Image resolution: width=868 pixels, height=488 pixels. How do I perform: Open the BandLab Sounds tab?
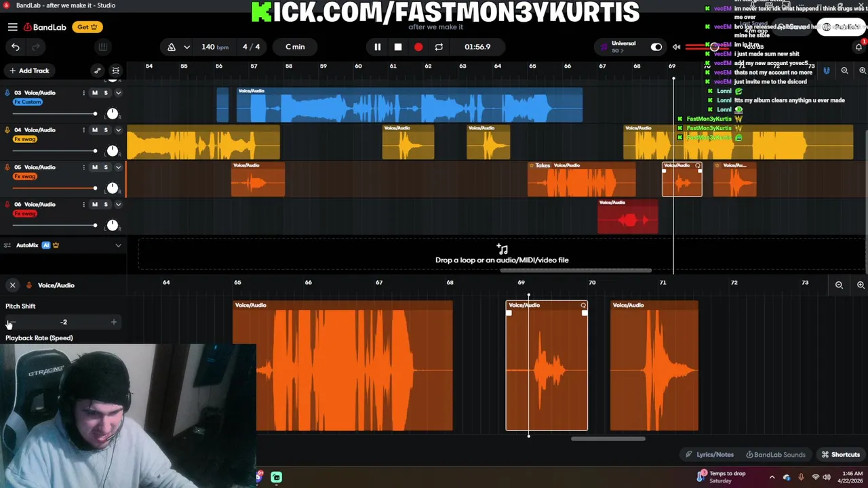tap(776, 455)
